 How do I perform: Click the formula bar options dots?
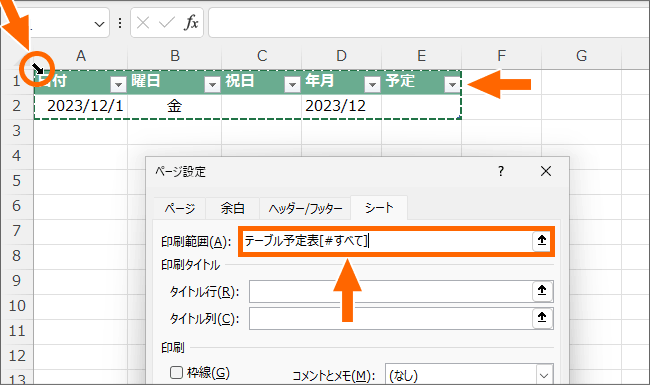(120, 23)
